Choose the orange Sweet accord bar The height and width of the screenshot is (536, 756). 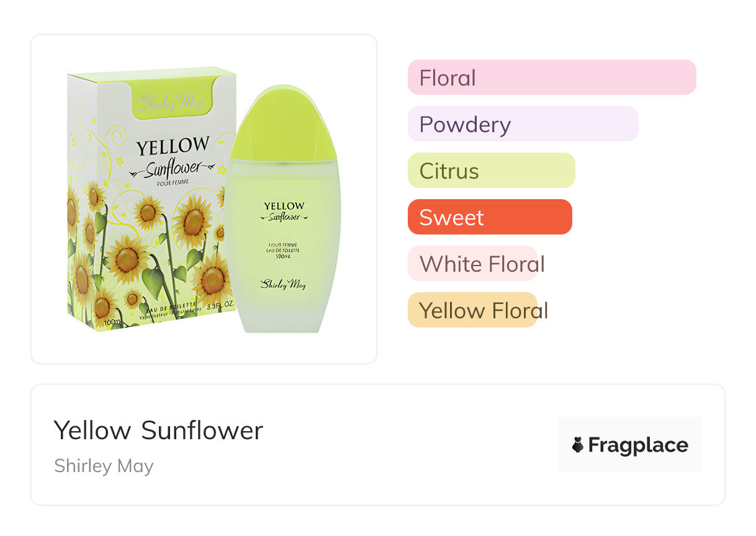[x=489, y=217]
